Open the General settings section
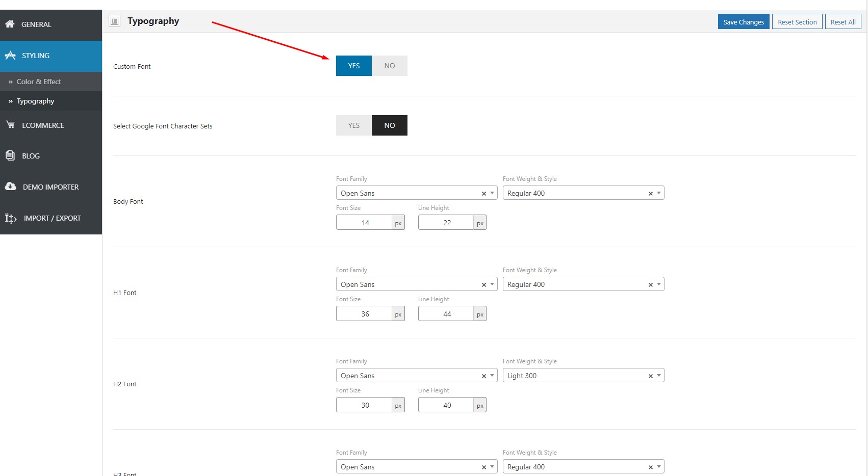The image size is (868, 476). pos(51,24)
